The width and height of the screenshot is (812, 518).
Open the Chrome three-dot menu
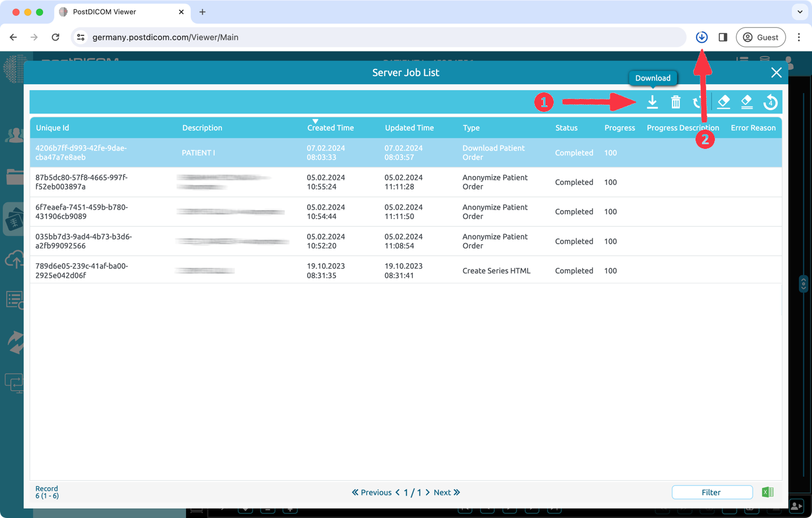(x=798, y=37)
